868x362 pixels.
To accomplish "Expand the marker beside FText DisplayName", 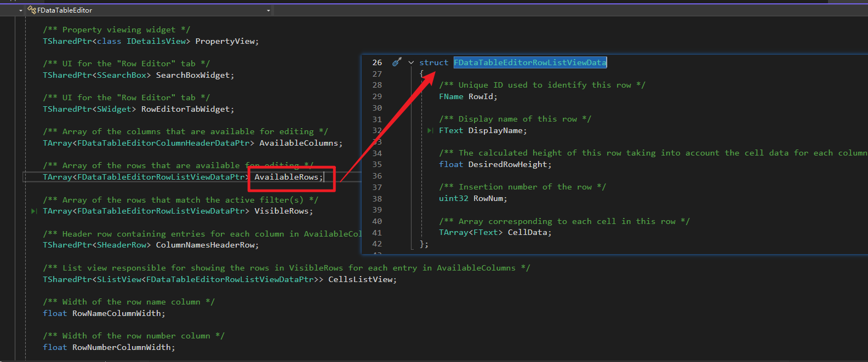I will click(430, 130).
